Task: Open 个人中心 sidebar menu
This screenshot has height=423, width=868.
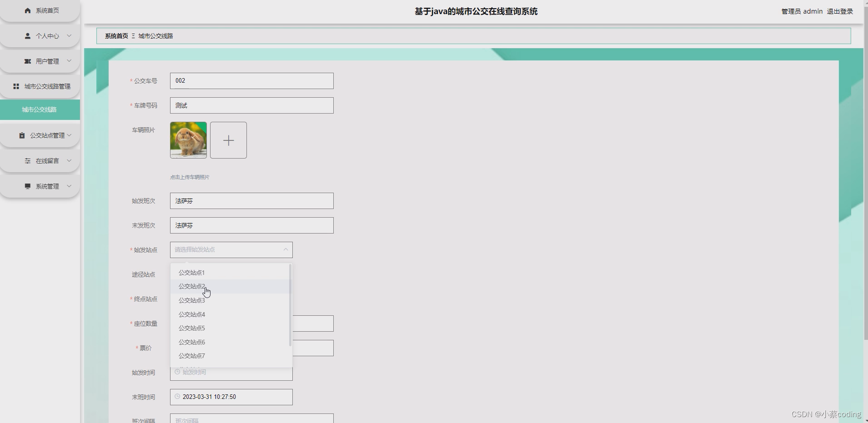Action: (x=40, y=36)
